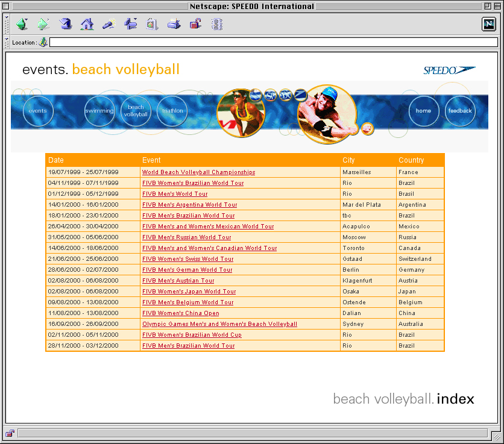Go to the browser Home page icon
504x444 pixels.
(x=87, y=24)
